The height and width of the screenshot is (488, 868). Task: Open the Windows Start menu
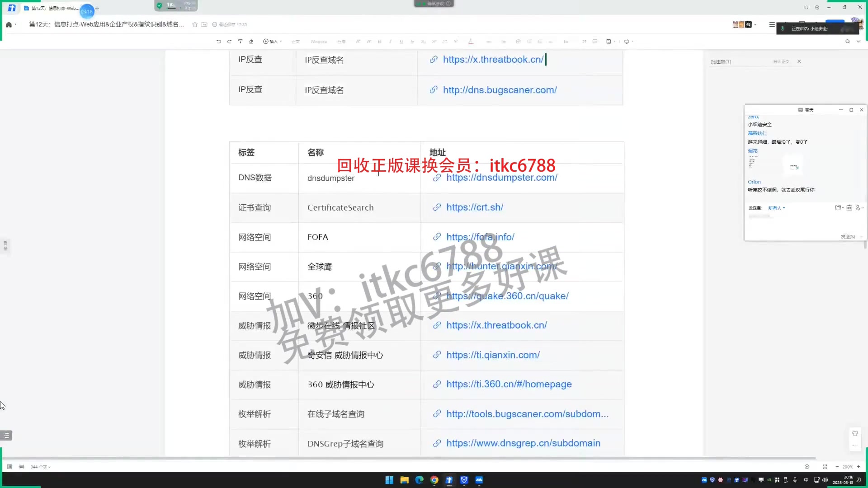tap(389, 480)
